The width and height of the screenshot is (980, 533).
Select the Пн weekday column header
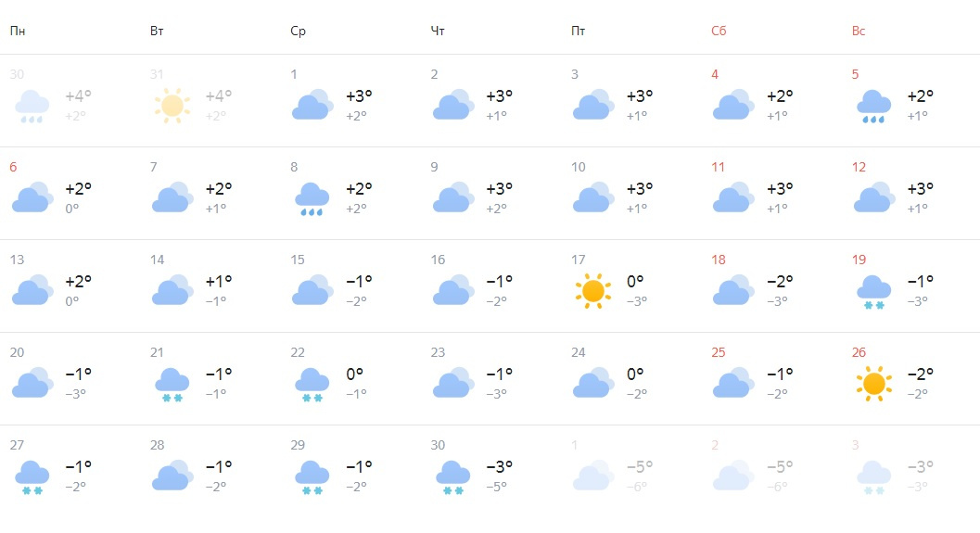(x=18, y=31)
